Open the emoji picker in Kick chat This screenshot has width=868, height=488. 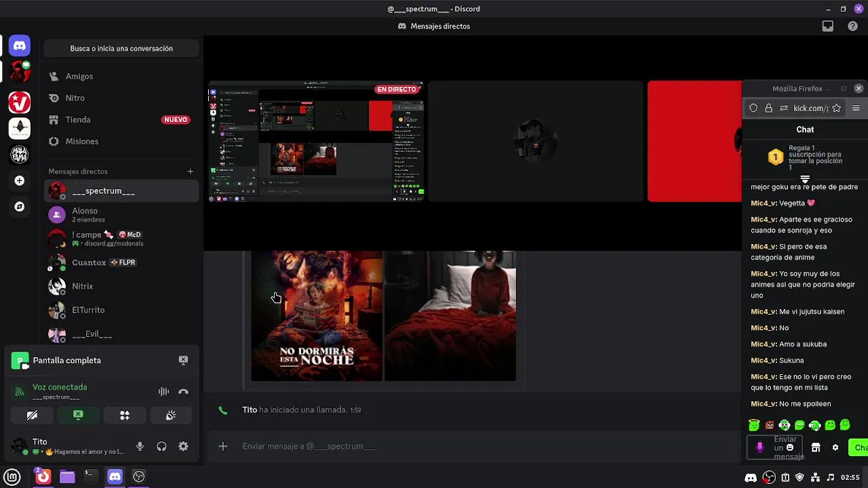pyautogui.click(x=790, y=447)
